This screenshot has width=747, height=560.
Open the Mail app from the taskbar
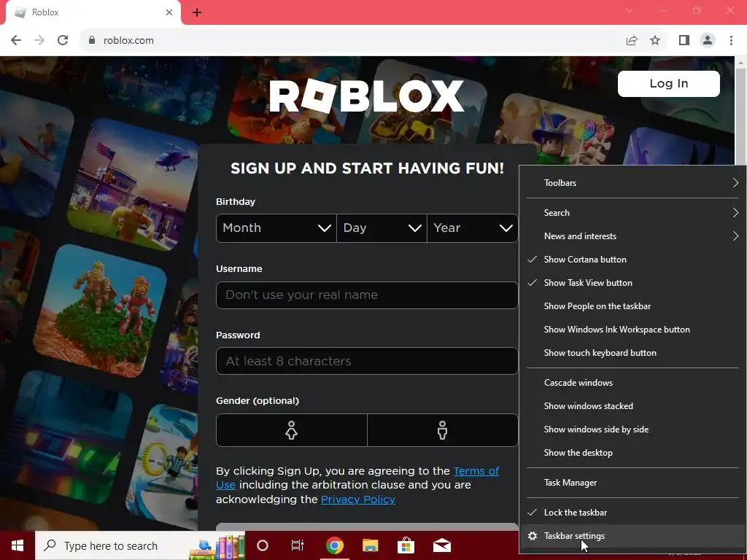[441, 545]
